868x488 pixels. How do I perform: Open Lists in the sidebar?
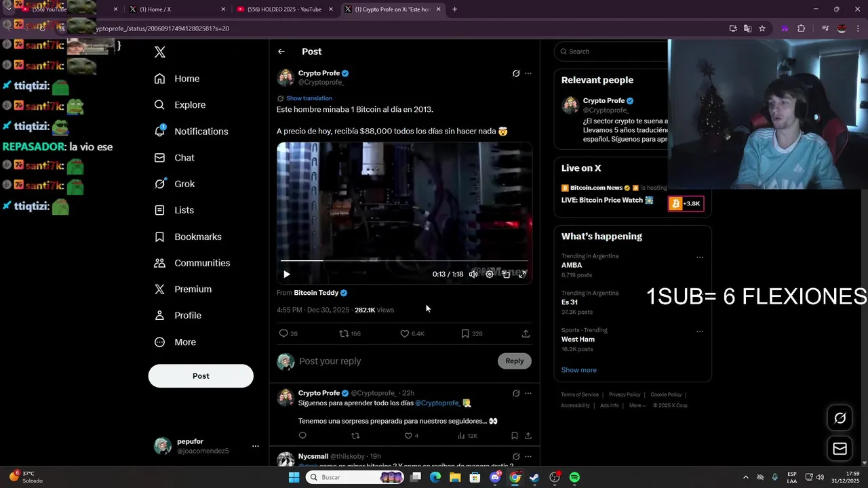[174, 210]
